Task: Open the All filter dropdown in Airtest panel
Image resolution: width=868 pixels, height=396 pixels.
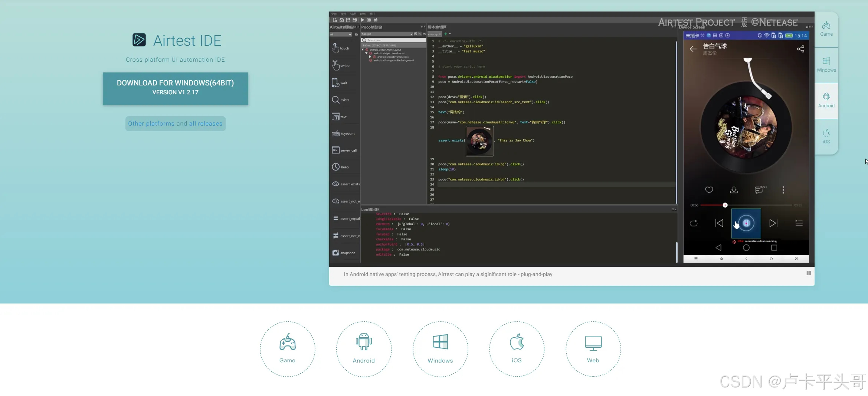Action: (x=340, y=34)
